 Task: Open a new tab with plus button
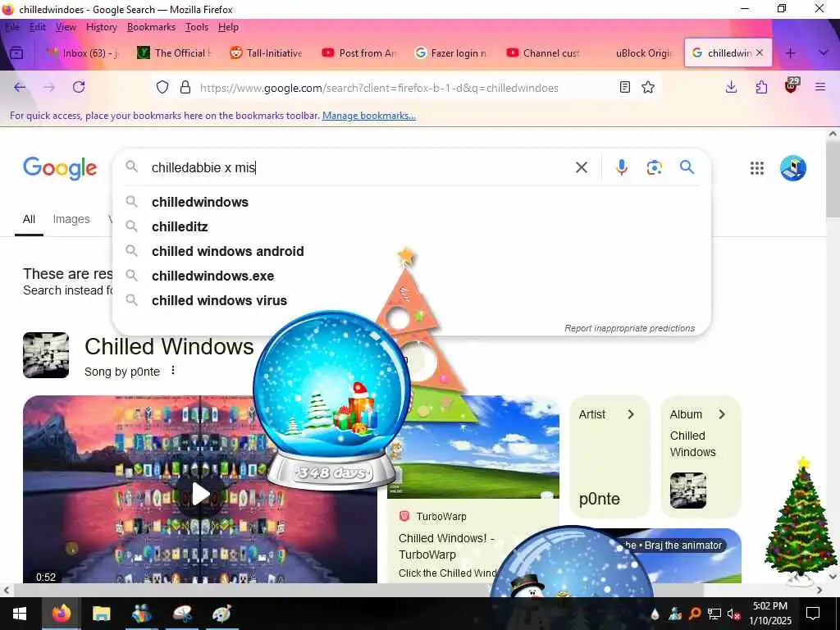790,52
